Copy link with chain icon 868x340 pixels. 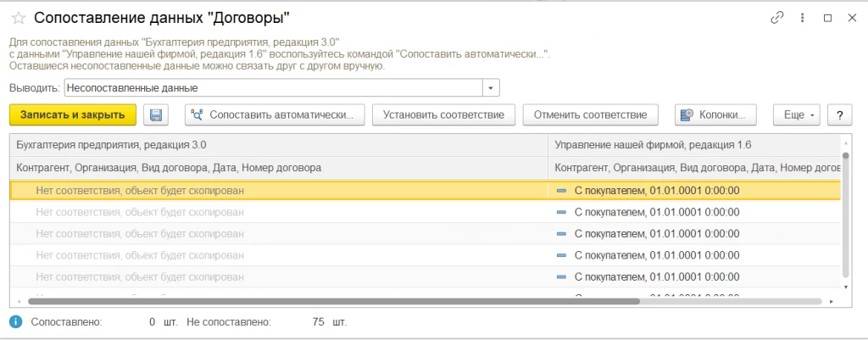(777, 18)
